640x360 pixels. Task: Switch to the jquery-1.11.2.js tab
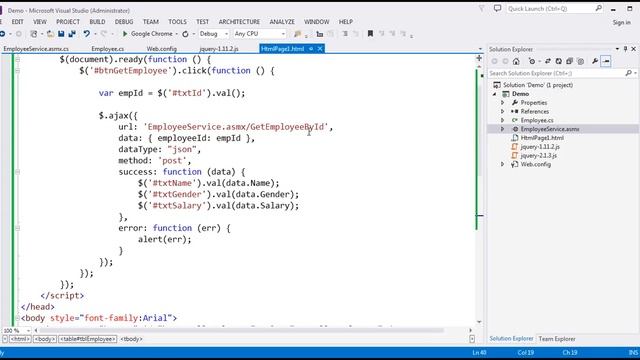(219, 49)
